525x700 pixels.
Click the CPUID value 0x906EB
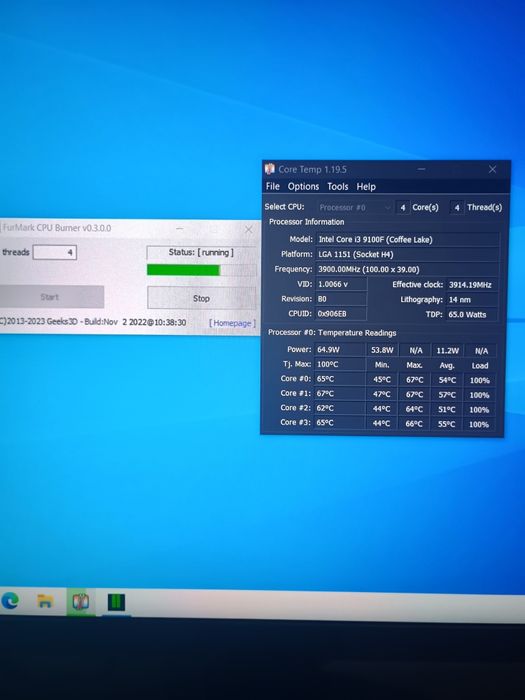click(x=341, y=313)
